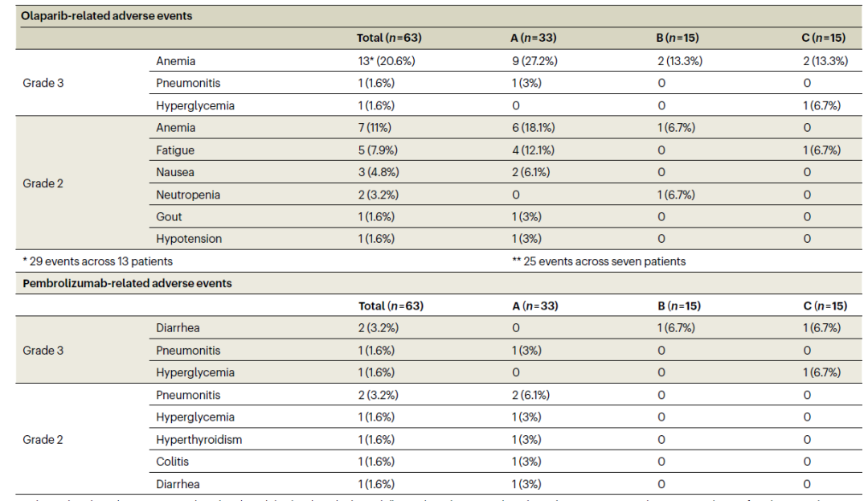Select the 3 (4.8%) nausea total cell
This screenshot has height=501, width=868.
pos(379,172)
